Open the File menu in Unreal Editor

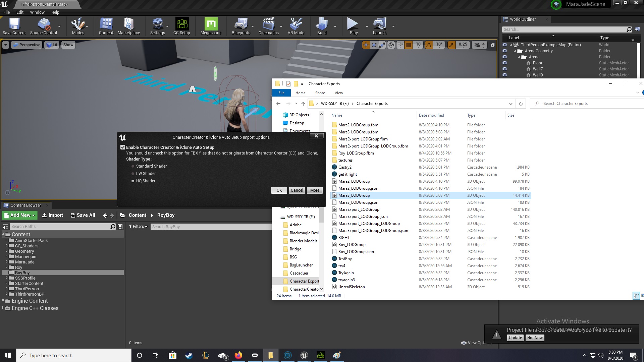[6, 12]
